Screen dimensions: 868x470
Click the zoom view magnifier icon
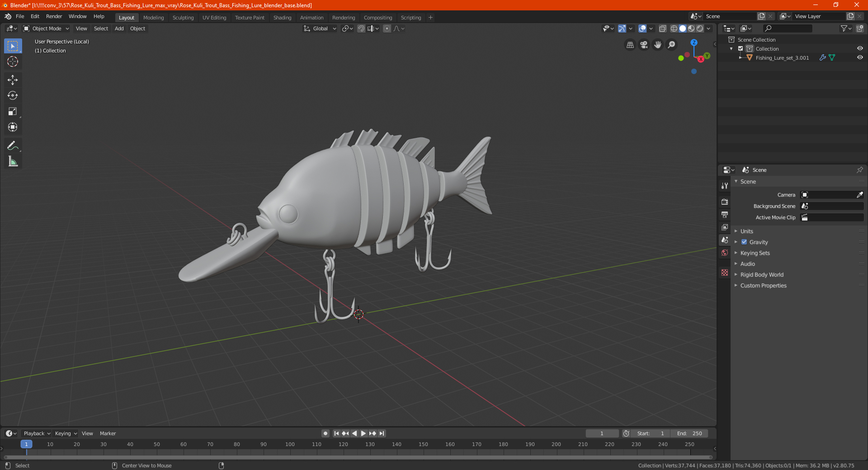pos(672,45)
